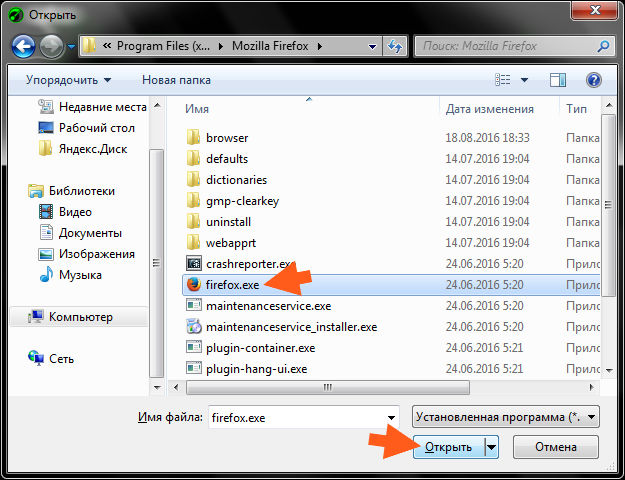
Task: Click the Открыть button
Action: [x=448, y=447]
